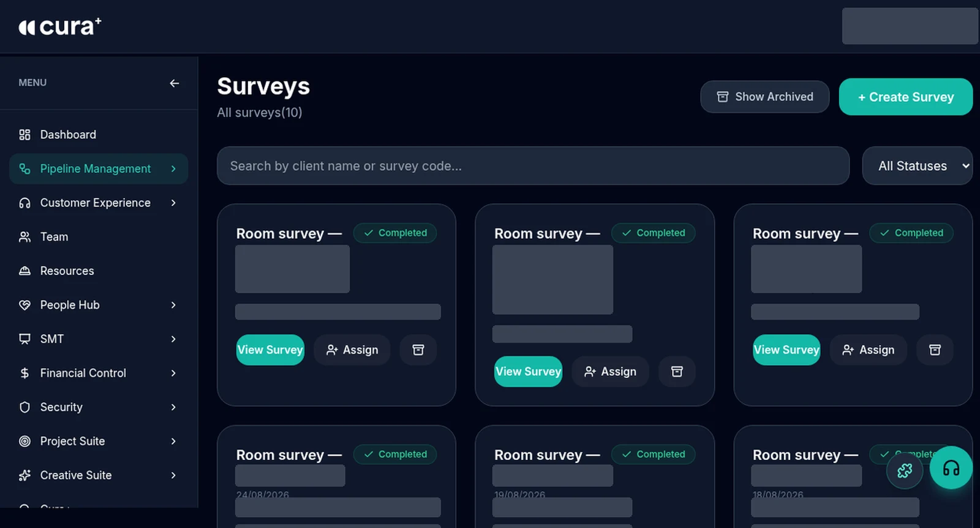This screenshot has width=980, height=528.
Task: Assign the second Room survey
Action: [x=610, y=371]
